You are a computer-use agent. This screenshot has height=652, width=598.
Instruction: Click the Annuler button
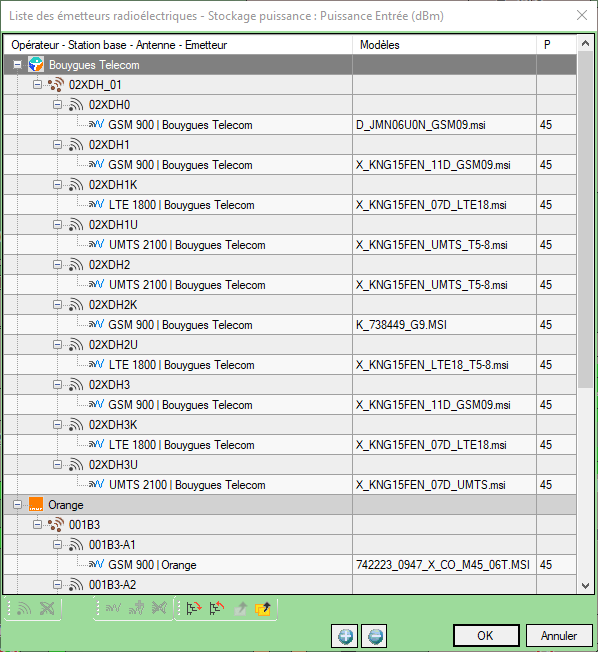click(x=559, y=636)
